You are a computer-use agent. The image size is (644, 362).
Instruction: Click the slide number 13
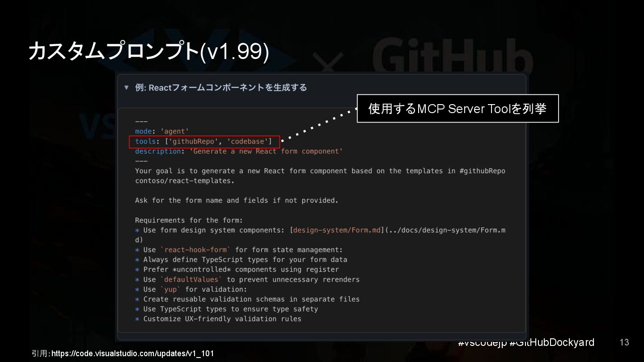(624, 342)
